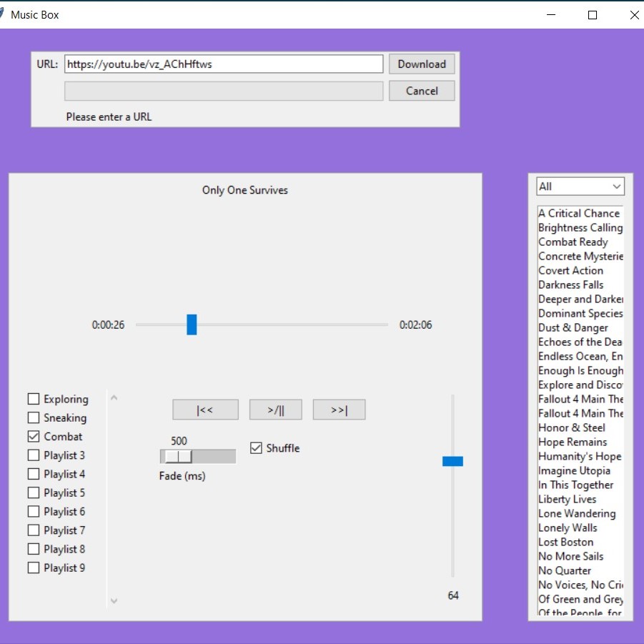Enable the Exploring playlist checkbox

[34, 400]
